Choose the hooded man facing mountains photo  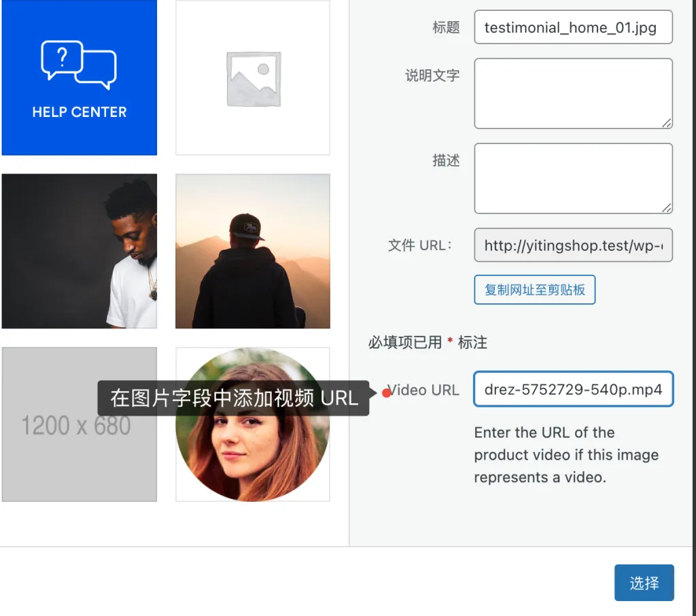pos(253,251)
